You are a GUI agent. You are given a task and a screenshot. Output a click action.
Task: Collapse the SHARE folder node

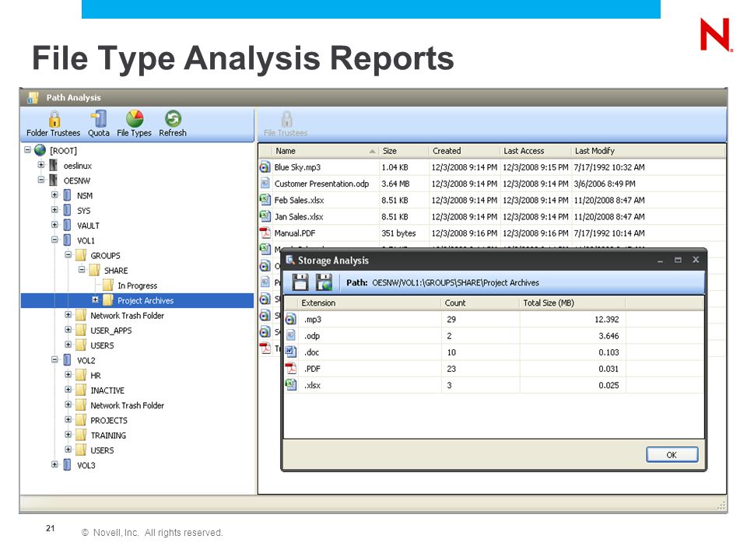tap(82, 270)
